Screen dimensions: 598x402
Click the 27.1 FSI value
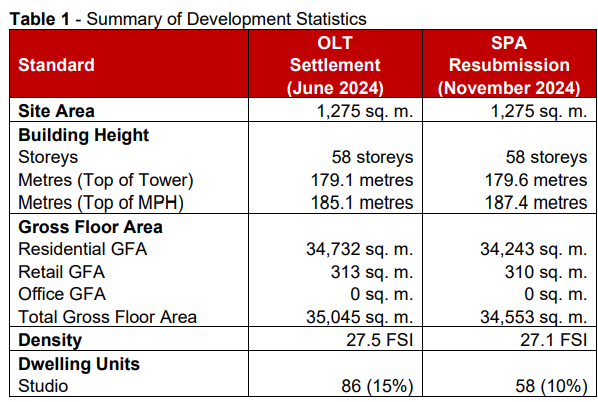pyautogui.click(x=553, y=340)
